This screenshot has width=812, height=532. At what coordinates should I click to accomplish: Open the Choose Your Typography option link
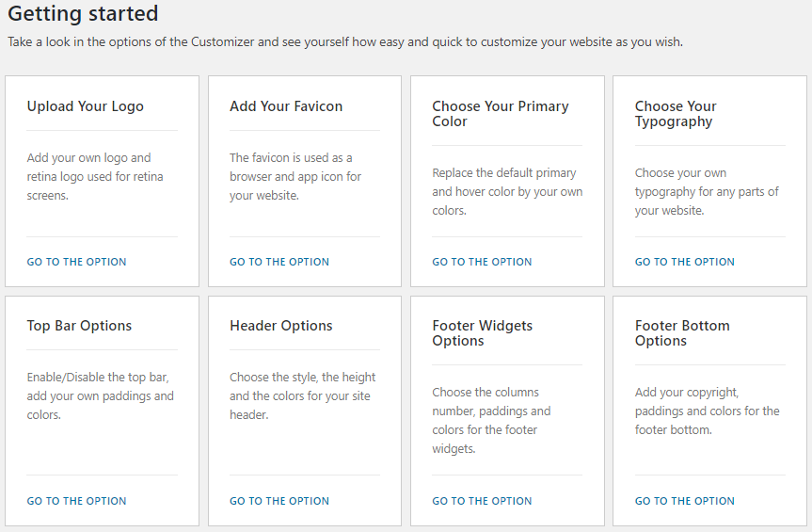[685, 262]
